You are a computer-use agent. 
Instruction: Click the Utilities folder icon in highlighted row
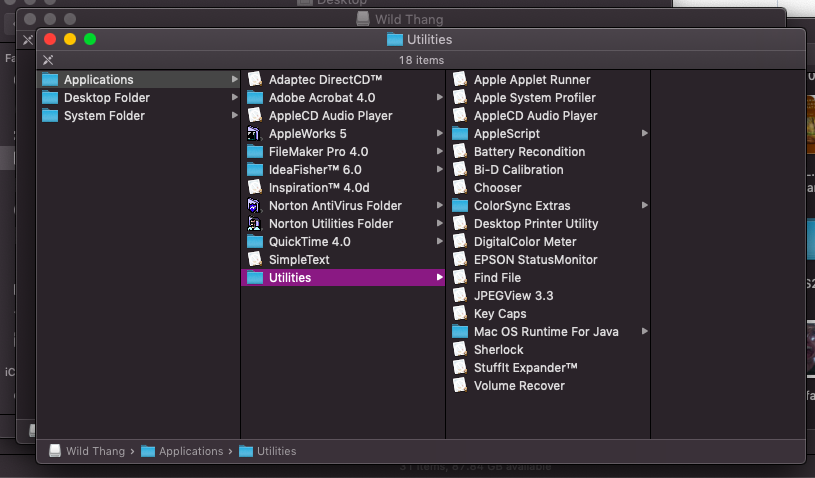coord(255,277)
